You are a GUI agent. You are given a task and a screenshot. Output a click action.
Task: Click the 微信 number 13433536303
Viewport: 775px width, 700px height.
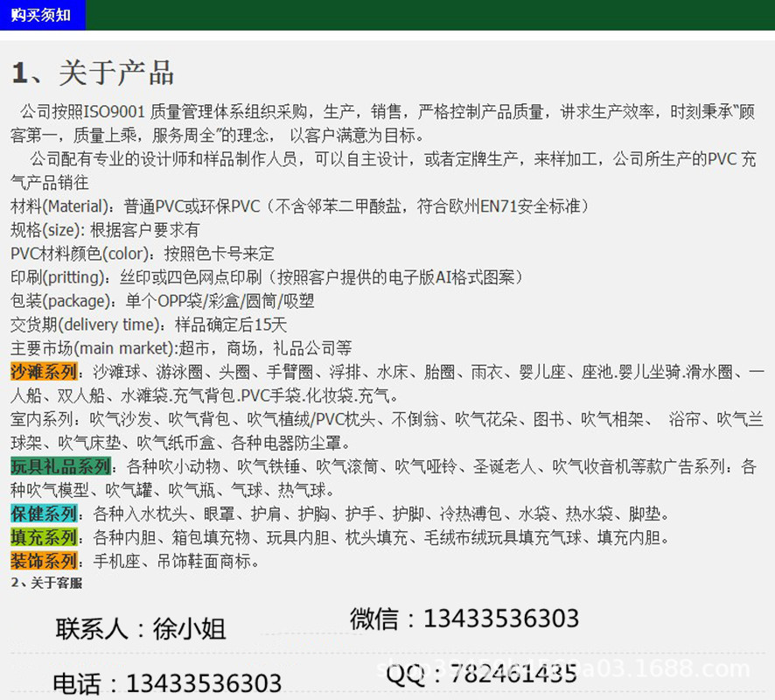coord(500,619)
